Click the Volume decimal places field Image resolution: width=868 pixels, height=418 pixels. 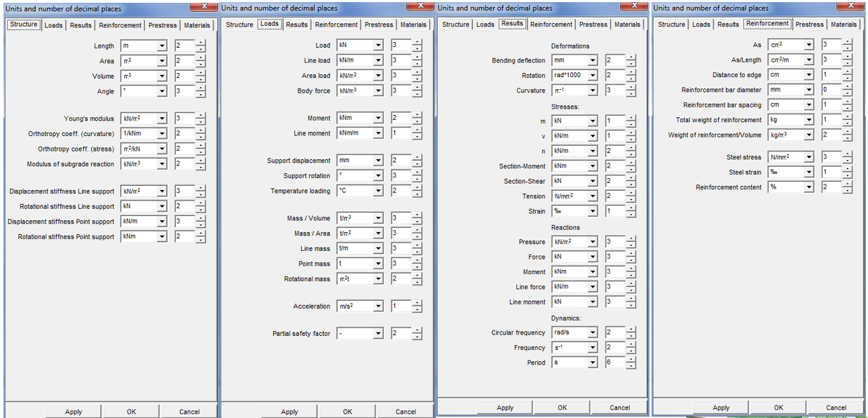tap(184, 76)
